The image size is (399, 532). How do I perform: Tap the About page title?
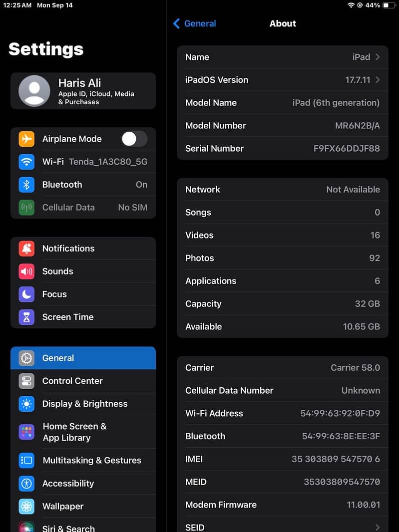tap(283, 23)
